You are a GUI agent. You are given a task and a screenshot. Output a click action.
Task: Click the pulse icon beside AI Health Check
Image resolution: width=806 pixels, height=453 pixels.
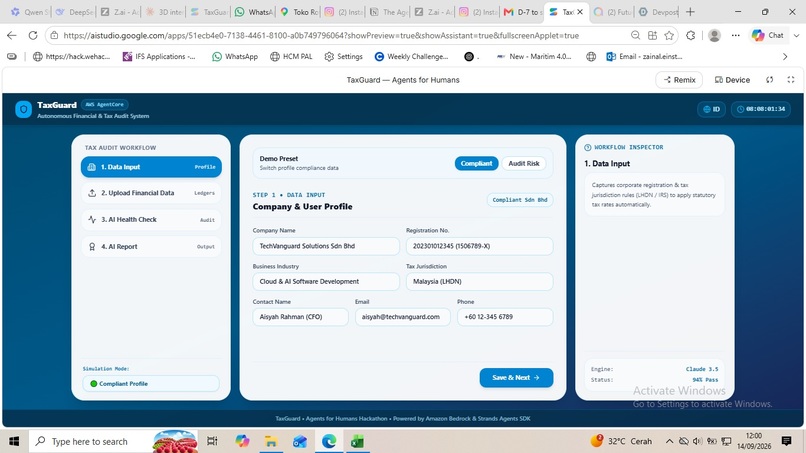(x=92, y=220)
